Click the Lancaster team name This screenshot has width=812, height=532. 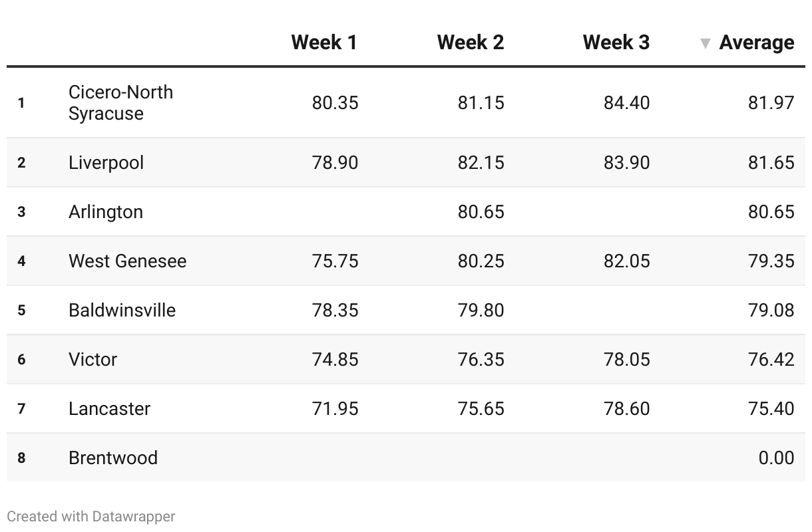pyautogui.click(x=109, y=409)
